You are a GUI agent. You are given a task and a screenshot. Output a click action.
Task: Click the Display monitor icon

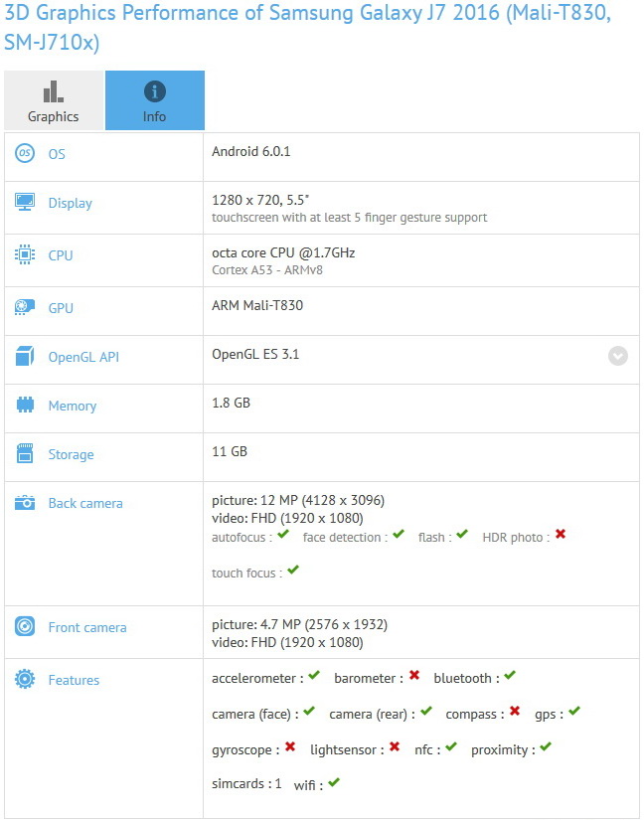[x=25, y=203]
